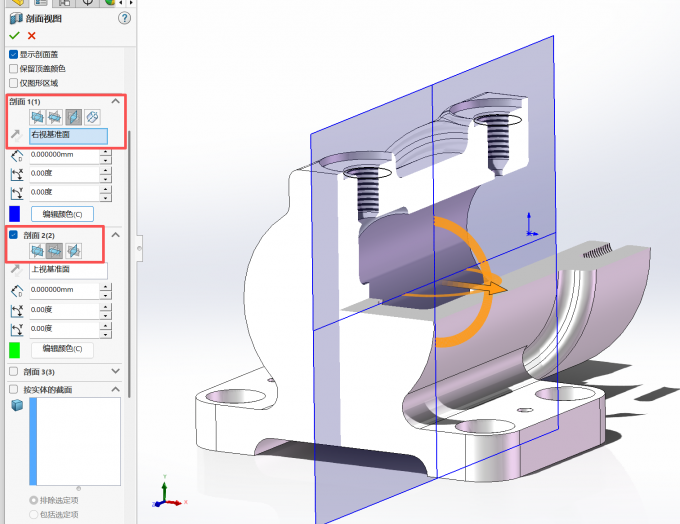The image size is (680, 524).
Task: Select right plane icon in 剖面 1
Action: coord(74,117)
